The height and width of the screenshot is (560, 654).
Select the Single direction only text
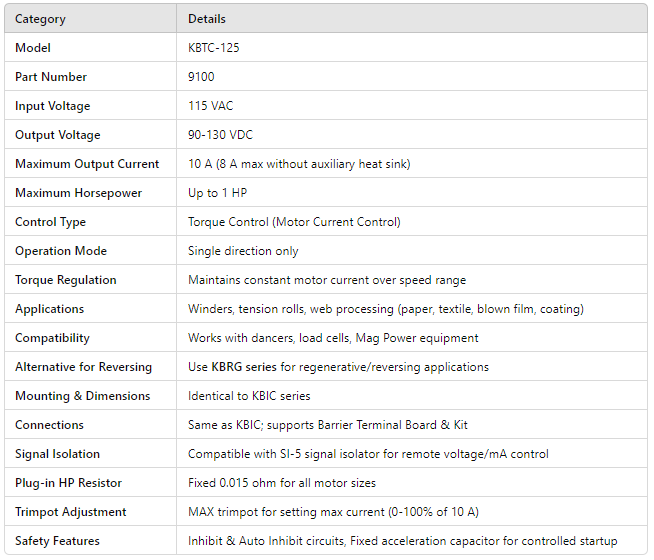click(243, 251)
